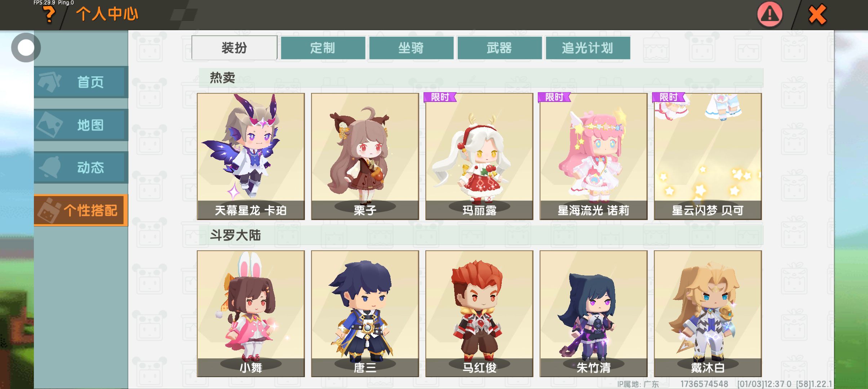
Task: Switch to the 装扮 tab
Action: (234, 48)
